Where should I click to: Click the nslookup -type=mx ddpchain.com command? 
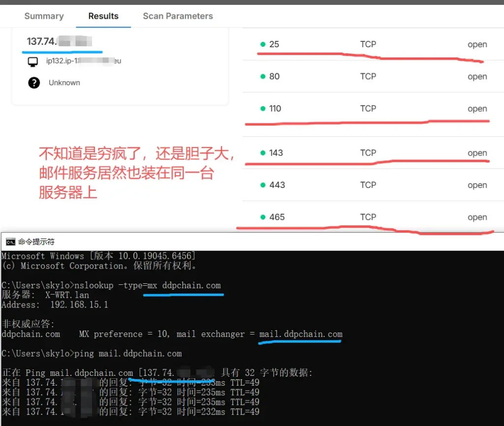(148, 285)
